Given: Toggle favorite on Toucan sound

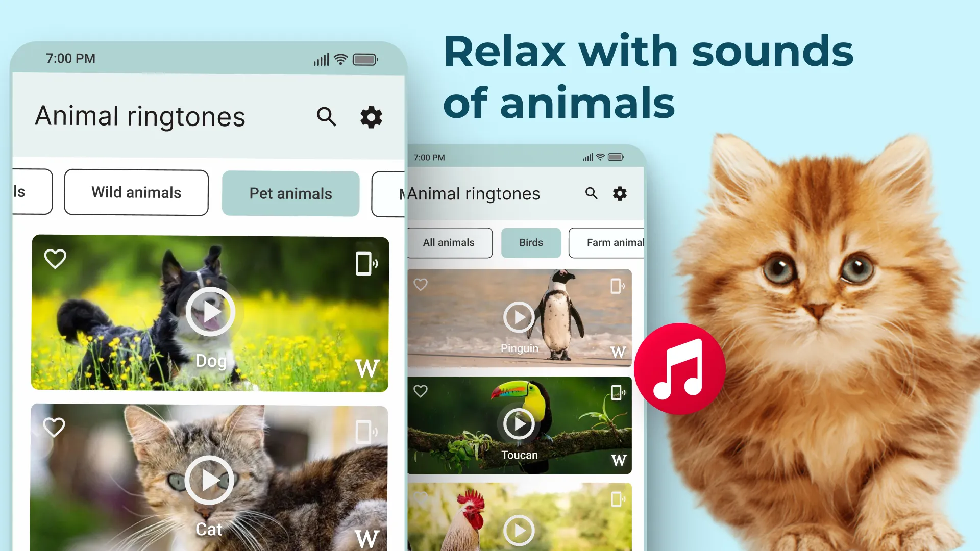Looking at the screenshot, I should 421,391.
